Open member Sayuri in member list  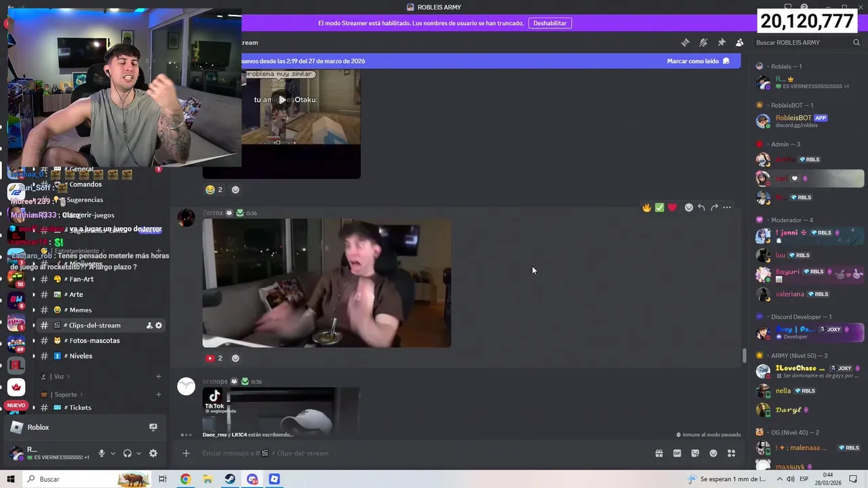coord(809,274)
